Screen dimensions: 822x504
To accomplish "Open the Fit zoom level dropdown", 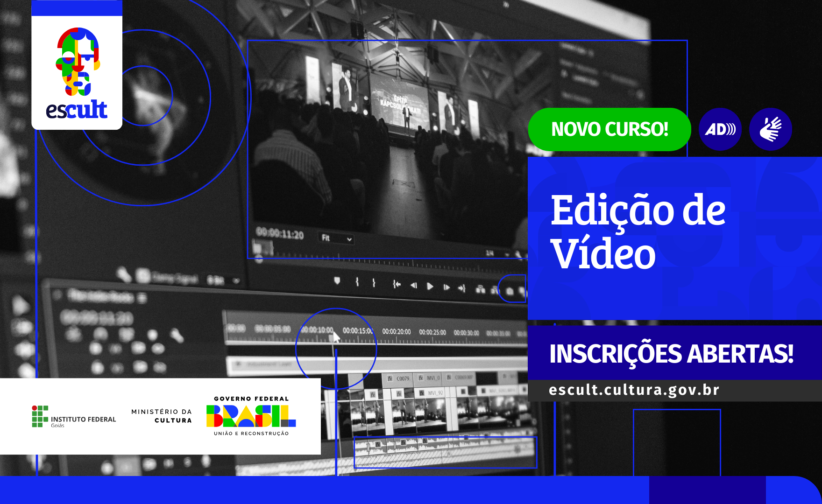I will 336,238.
